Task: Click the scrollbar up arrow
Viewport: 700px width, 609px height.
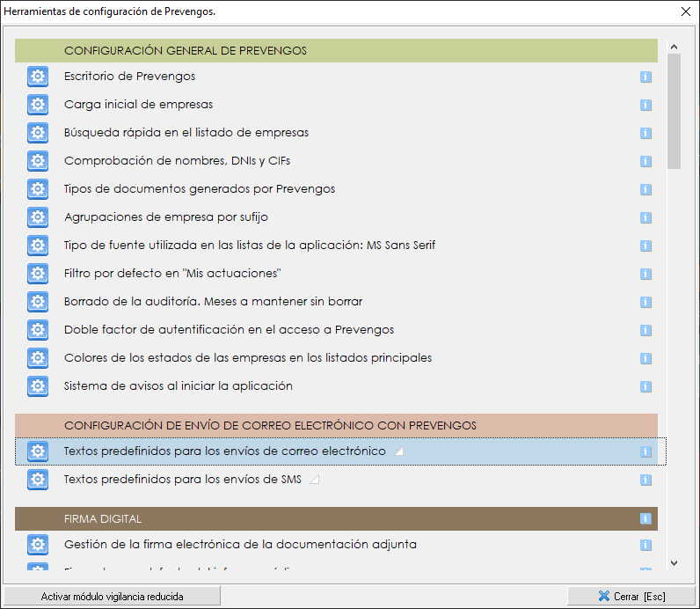Action: tap(674, 46)
